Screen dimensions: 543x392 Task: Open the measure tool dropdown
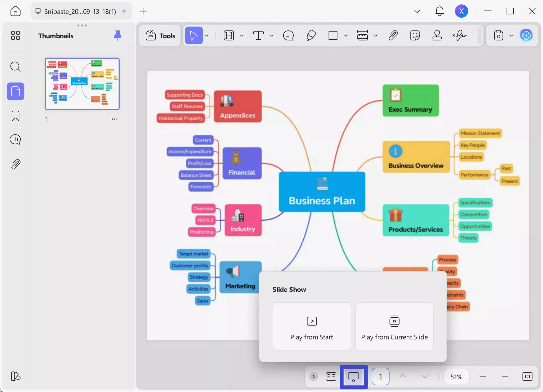(x=376, y=35)
